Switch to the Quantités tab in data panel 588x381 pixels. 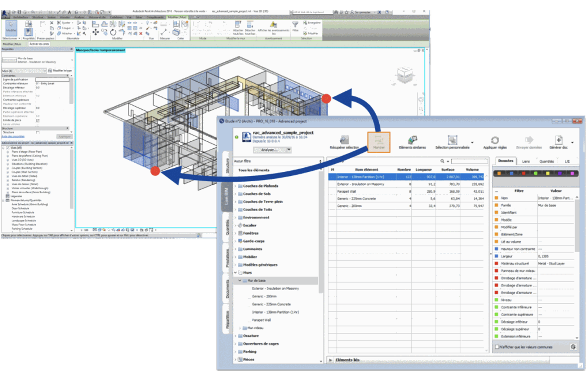coord(547,161)
